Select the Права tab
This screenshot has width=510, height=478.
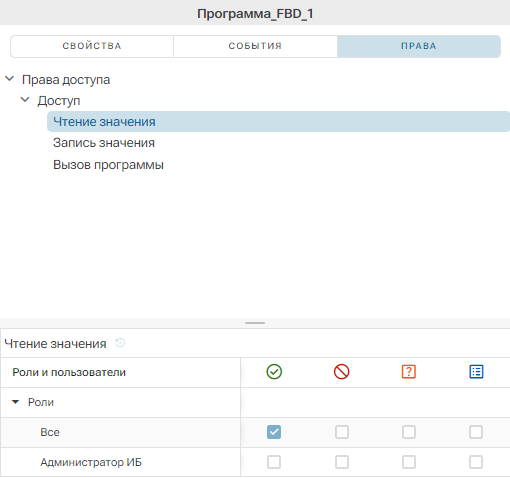(x=419, y=46)
